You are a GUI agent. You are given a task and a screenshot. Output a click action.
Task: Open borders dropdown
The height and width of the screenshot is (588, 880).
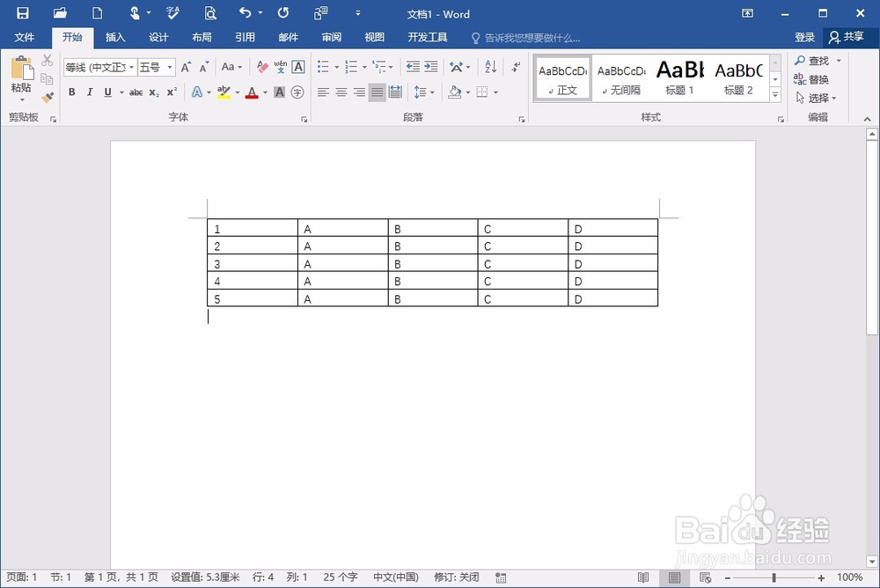pyautogui.click(x=495, y=92)
